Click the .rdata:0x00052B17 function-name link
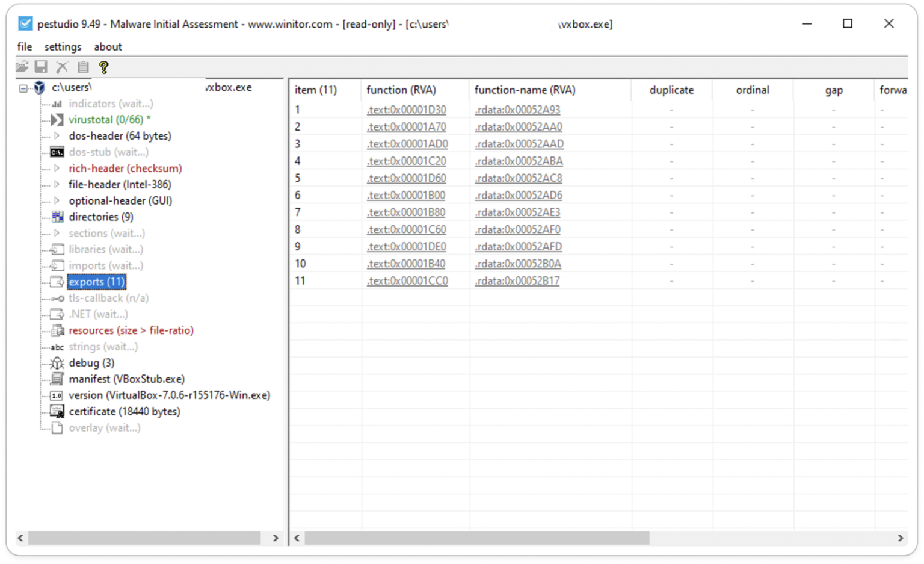Screen dimensions: 924x564 click(517, 280)
